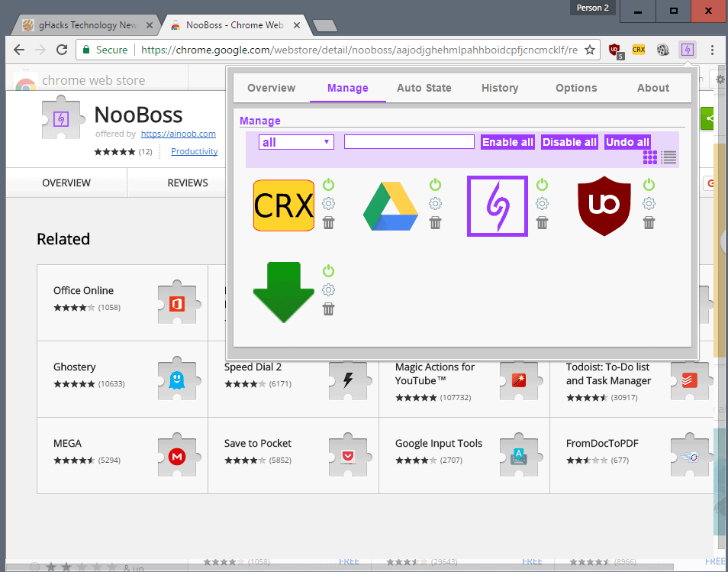Toggle power button for NooBoss extension

click(542, 184)
